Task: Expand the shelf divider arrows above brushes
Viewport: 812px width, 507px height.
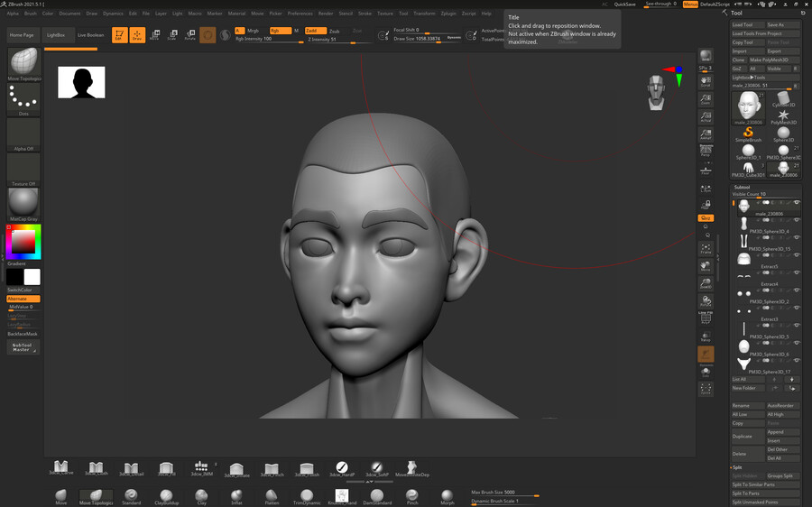Action: tap(369, 482)
